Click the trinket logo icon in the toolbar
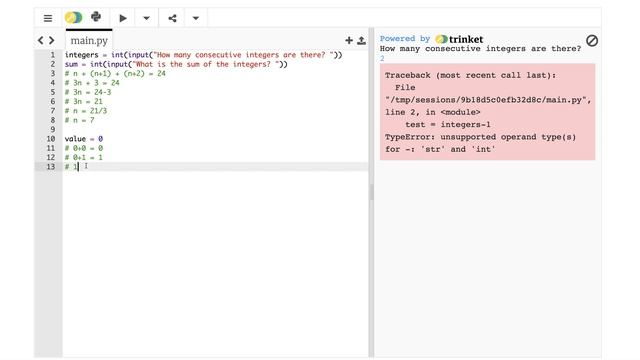640x360 pixels. (x=73, y=18)
